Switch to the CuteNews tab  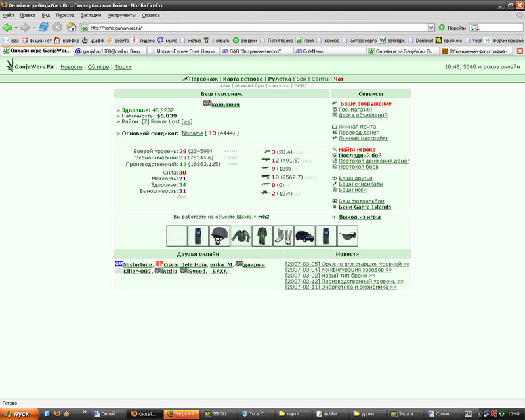click(329, 51)
